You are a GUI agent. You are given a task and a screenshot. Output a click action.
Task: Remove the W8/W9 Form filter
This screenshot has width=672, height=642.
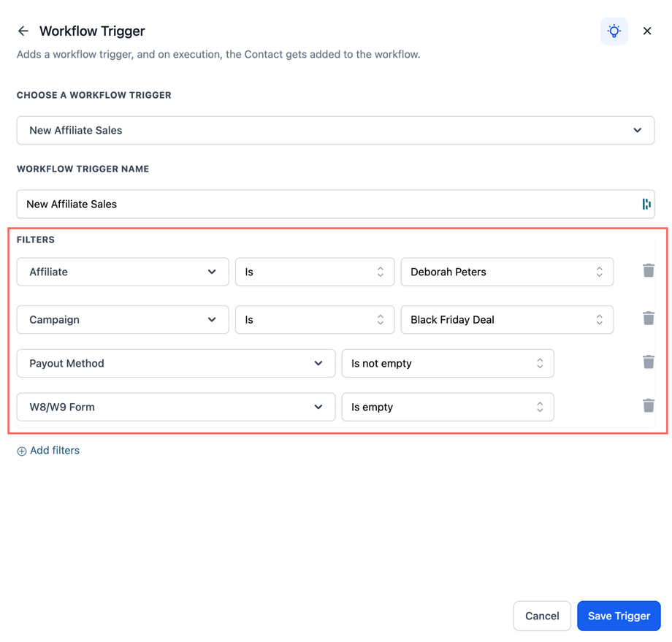[x=649, y=406]
